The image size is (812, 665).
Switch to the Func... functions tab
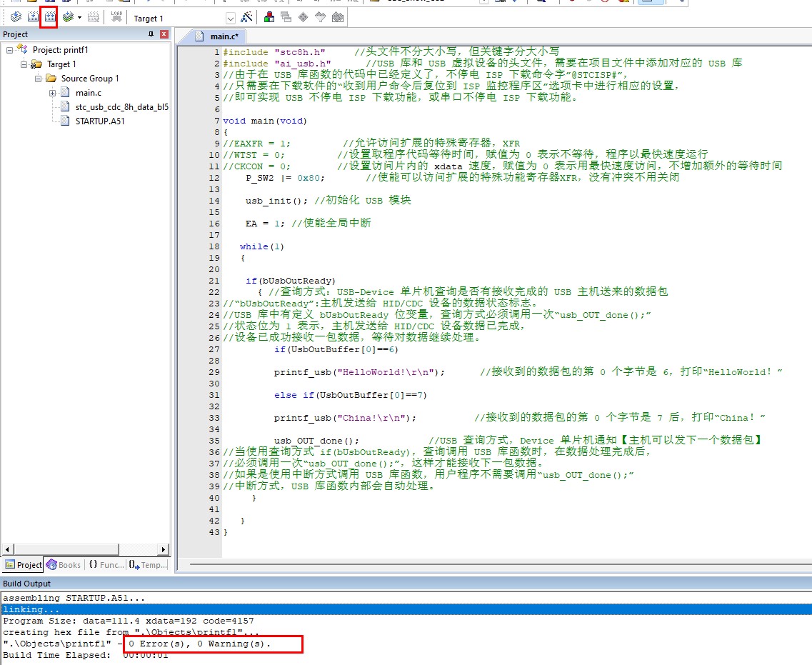coord(106,564)
